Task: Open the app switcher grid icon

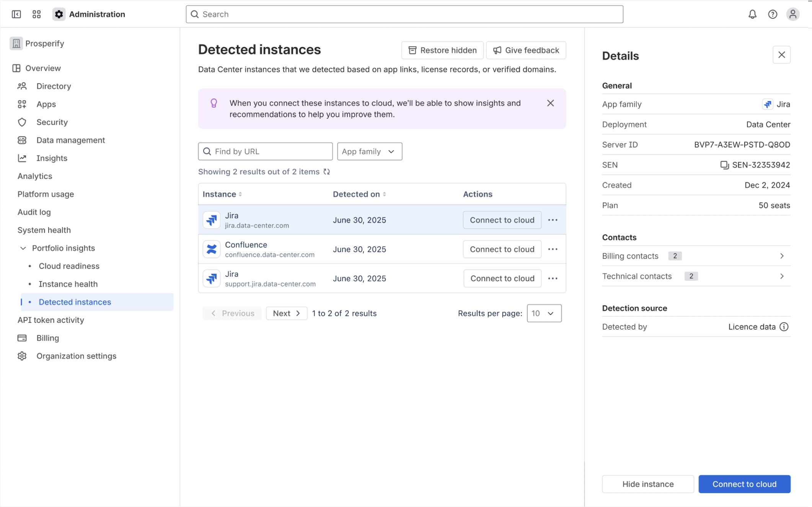Action: [x=36, y=14]
